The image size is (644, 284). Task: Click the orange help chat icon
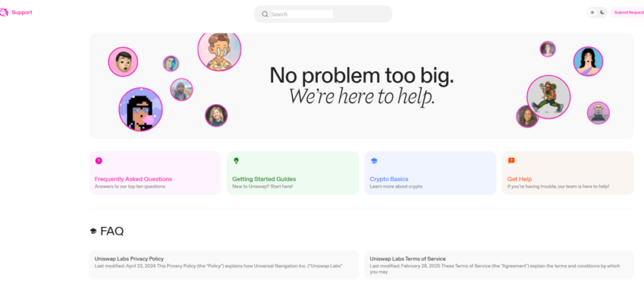click(x=511, y=160)
